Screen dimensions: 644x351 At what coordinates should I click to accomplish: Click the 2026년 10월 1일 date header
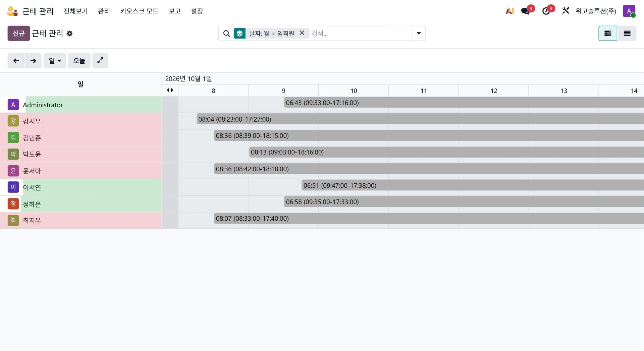point(189,79)
